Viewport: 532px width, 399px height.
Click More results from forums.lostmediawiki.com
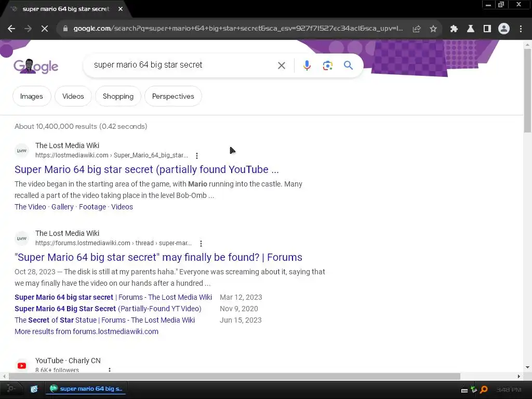click(x=87, y=331)
